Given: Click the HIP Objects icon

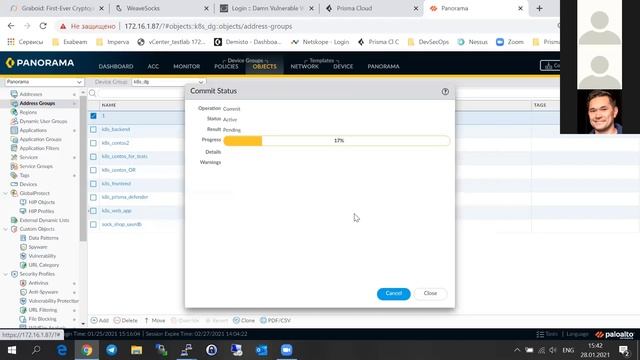Looking at the screenshot, I should [23, 202].
